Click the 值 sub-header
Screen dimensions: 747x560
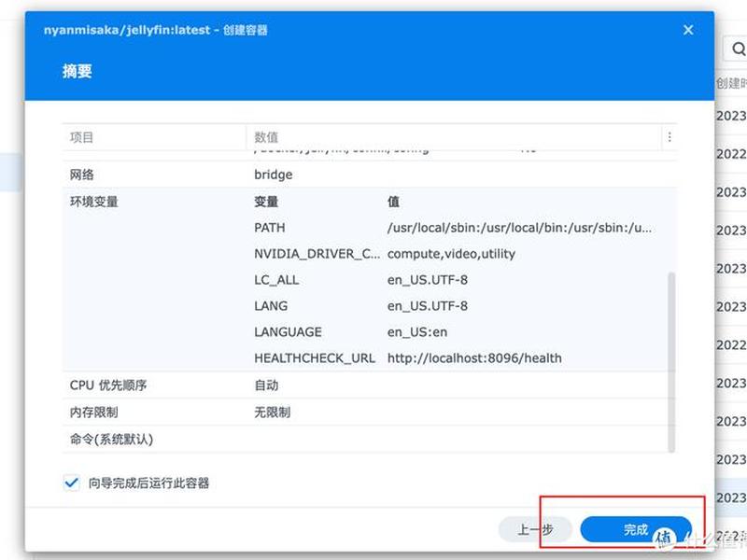pos(393,202)
